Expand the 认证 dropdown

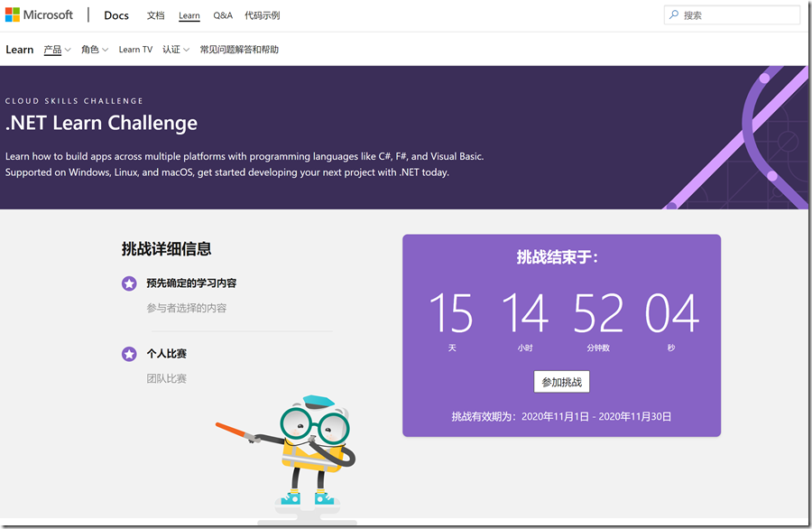point(176,50)
